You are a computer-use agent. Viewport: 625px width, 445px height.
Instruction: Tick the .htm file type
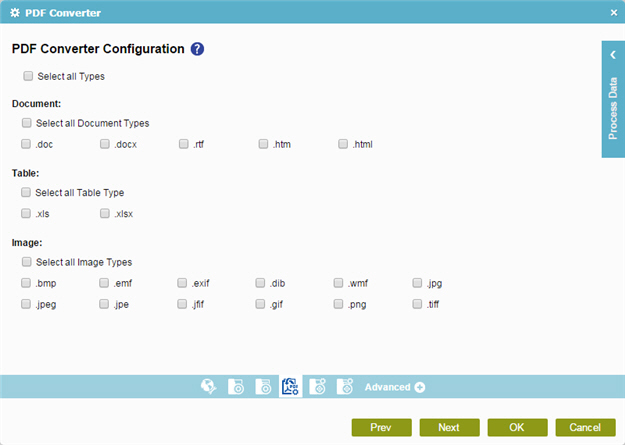263,144
